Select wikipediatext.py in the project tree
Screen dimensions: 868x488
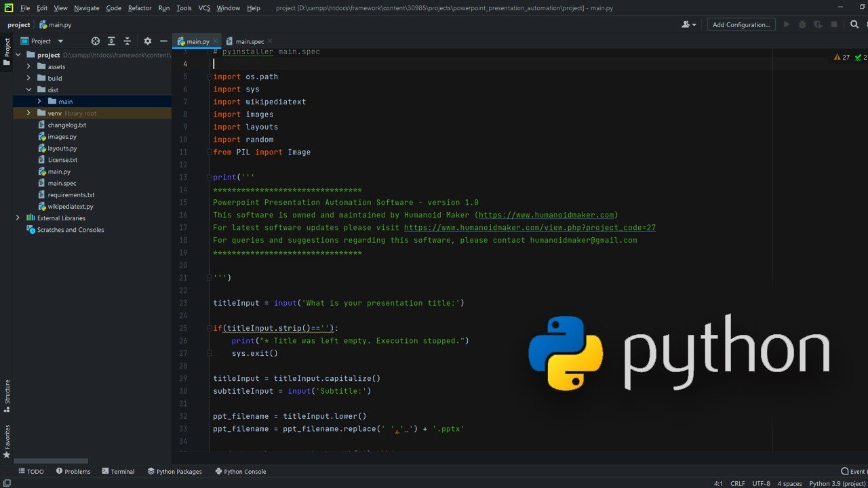point(71,206)
